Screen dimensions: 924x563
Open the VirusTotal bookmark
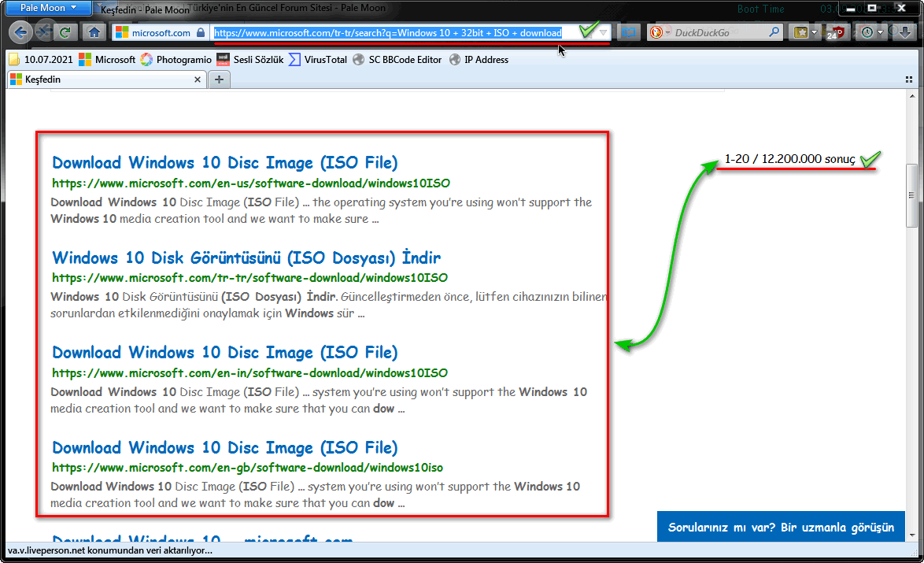coord(318,60)
